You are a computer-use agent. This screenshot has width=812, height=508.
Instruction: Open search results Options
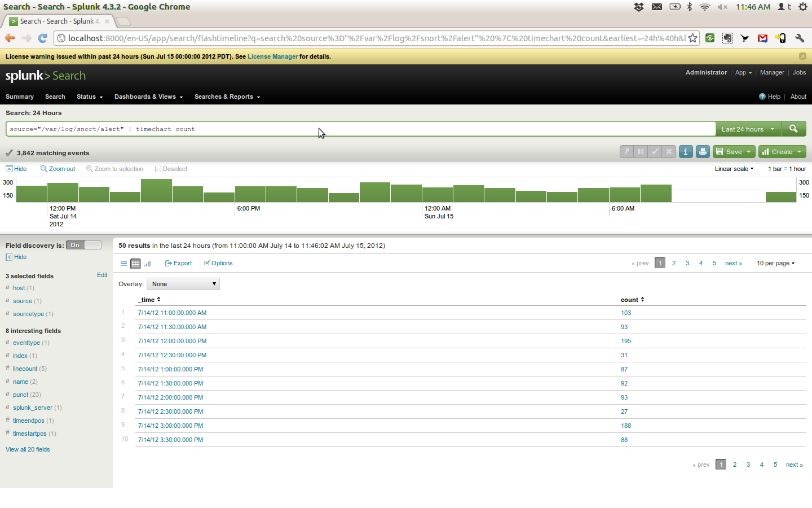(218, 263)
